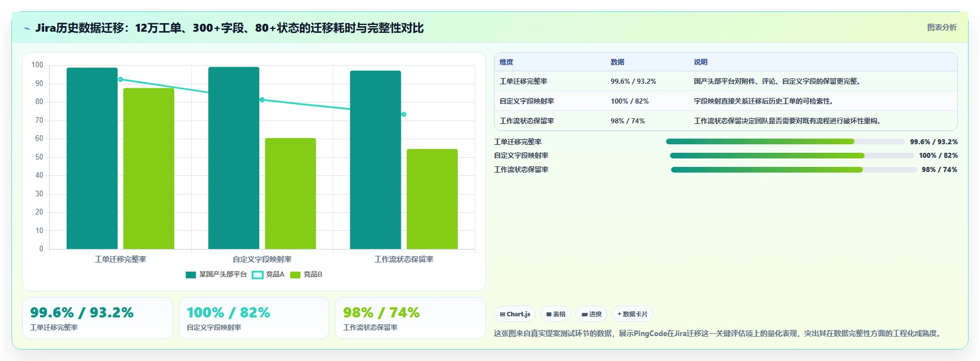Click the teal bar for 工作流状态保留率

375,160
